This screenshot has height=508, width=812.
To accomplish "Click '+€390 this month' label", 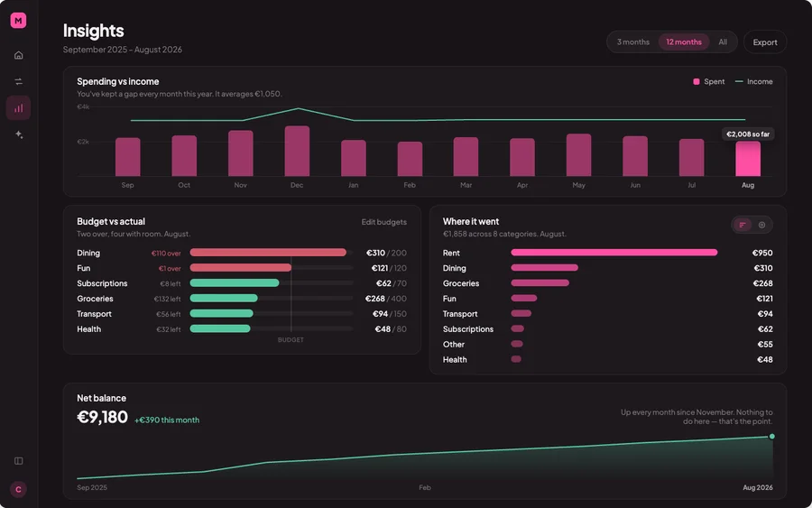I will [167, 420].
